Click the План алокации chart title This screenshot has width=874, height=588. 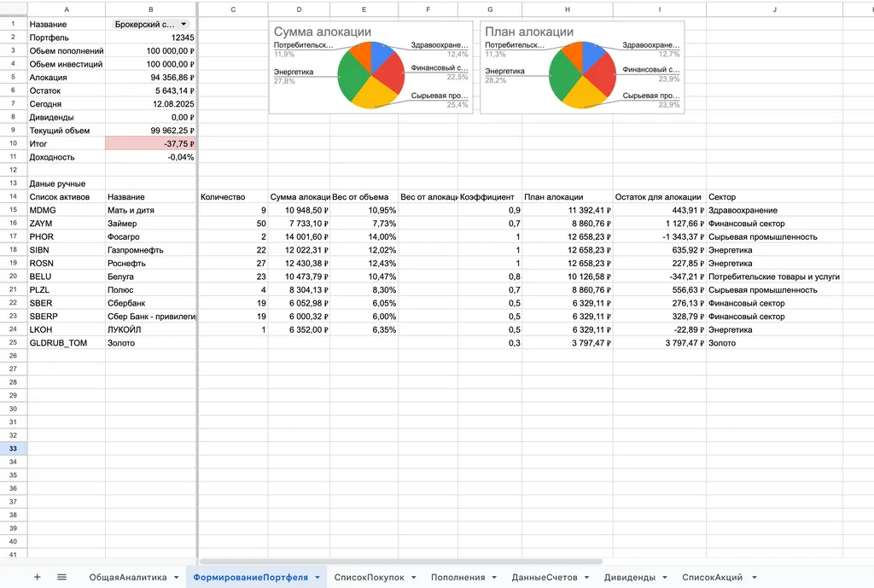pyautogui.click(x=529, y=32)
